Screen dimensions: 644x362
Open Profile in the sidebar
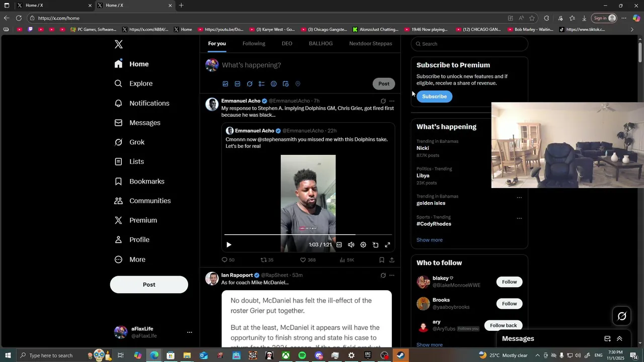(132, 240)
